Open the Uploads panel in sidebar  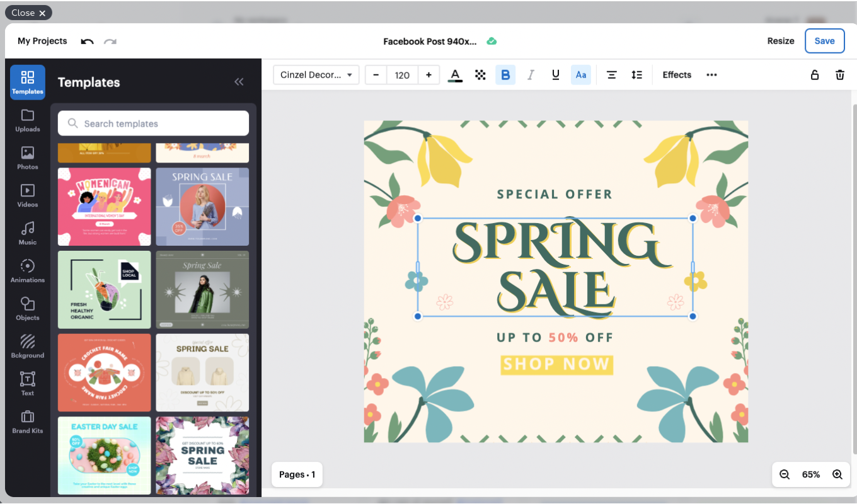coord(27,120)
